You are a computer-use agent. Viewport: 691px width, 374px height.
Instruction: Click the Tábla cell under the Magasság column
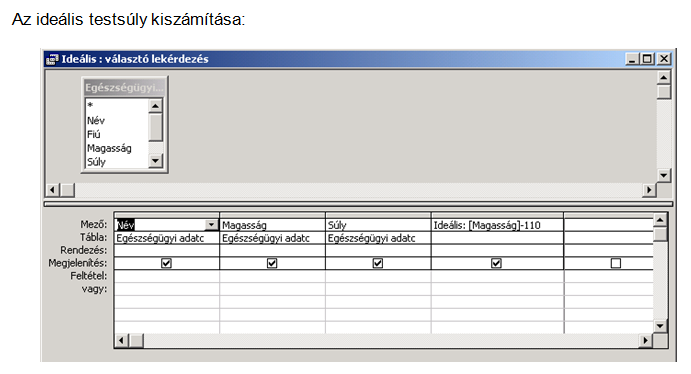pos(272,238)
